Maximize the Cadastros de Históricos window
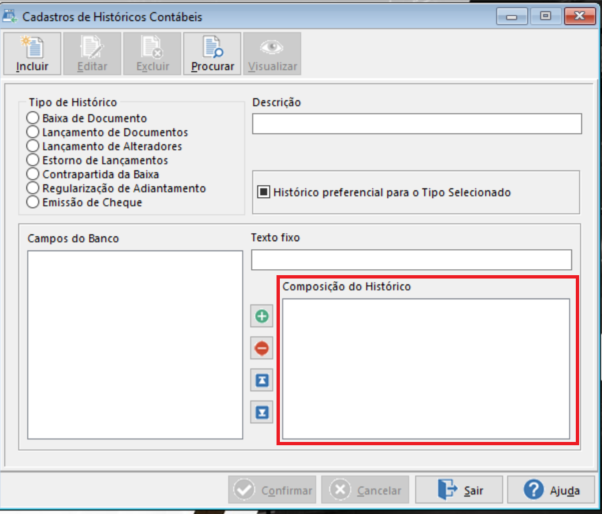The height and width of the screenshot is (514, 602). [x=546, y=16]
